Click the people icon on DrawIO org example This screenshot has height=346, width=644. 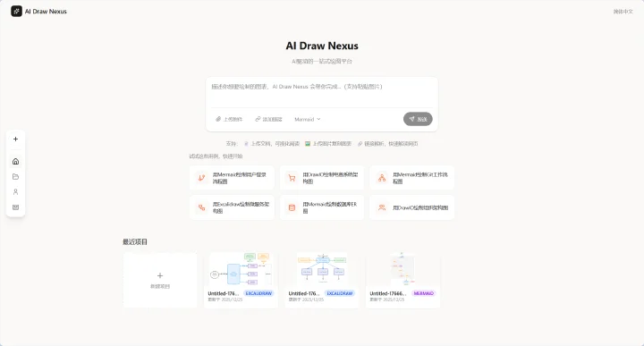pos(382,207)
